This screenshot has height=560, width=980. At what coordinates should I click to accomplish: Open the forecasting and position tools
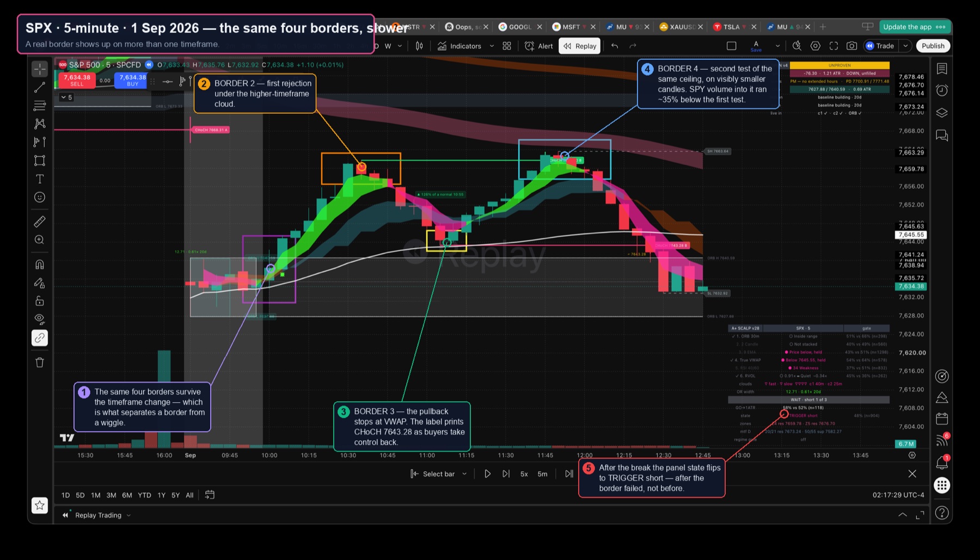[x=40, y=142]
